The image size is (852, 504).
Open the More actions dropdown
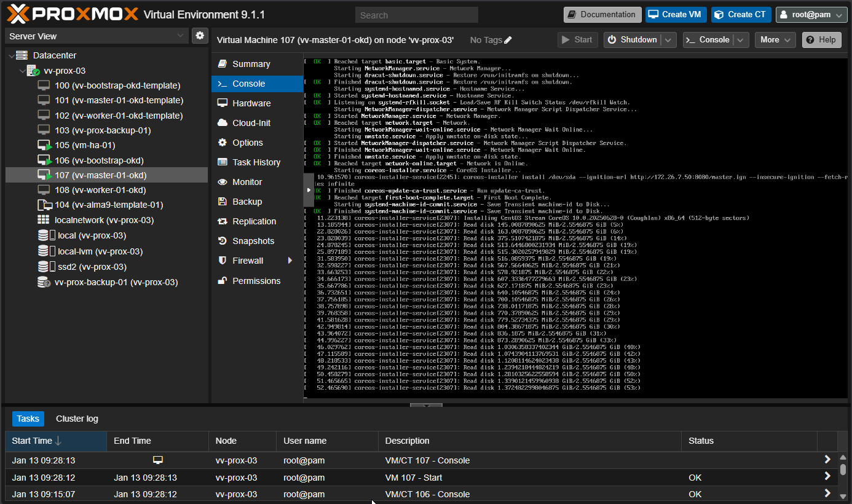coord(775,40)
